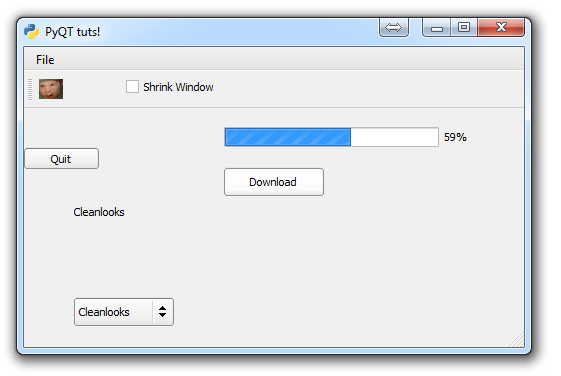Click the Python logo in title bar
This screenshot has width=561, height=376.
click(31, 31)
